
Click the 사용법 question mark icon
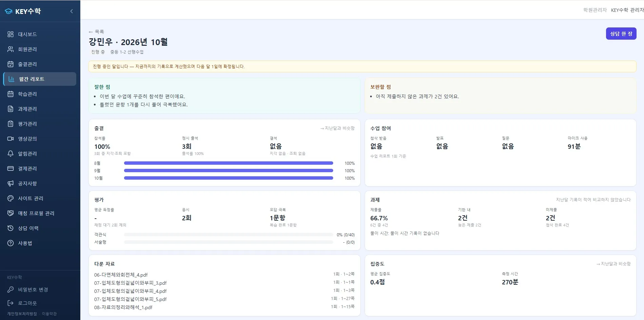coord(11,243)
